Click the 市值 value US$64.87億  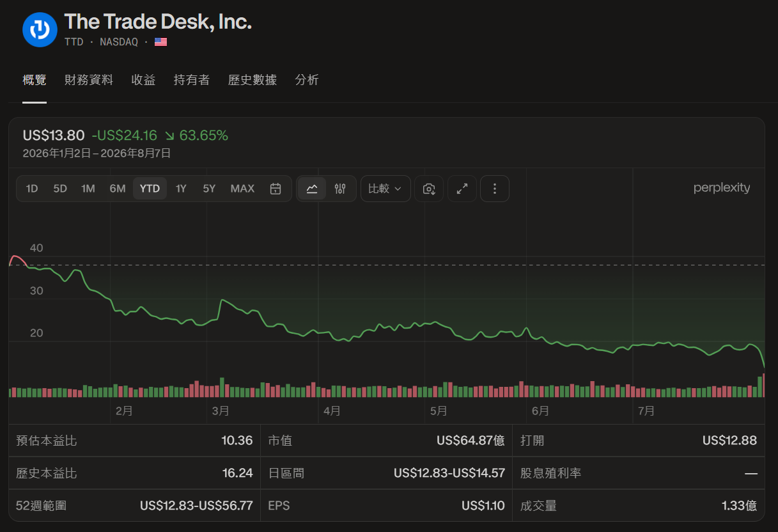471,441
